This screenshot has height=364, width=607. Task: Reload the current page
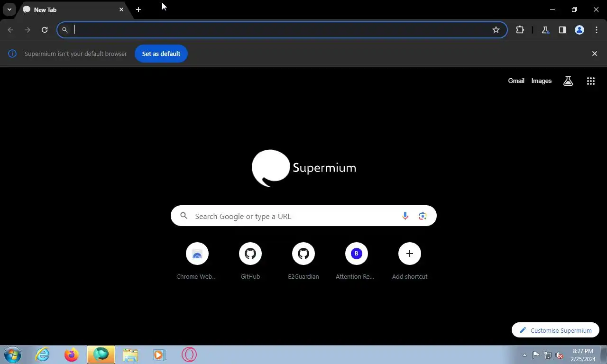click(x=45, y=30)
